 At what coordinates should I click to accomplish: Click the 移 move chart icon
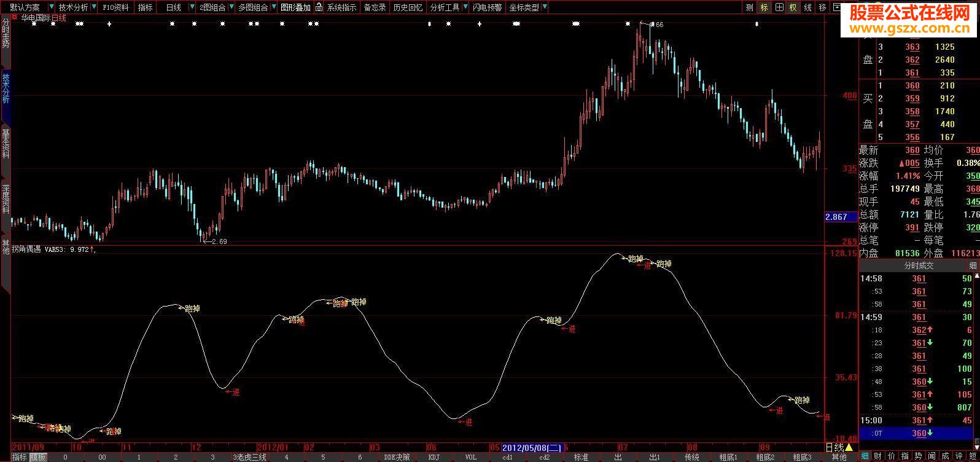823,7
